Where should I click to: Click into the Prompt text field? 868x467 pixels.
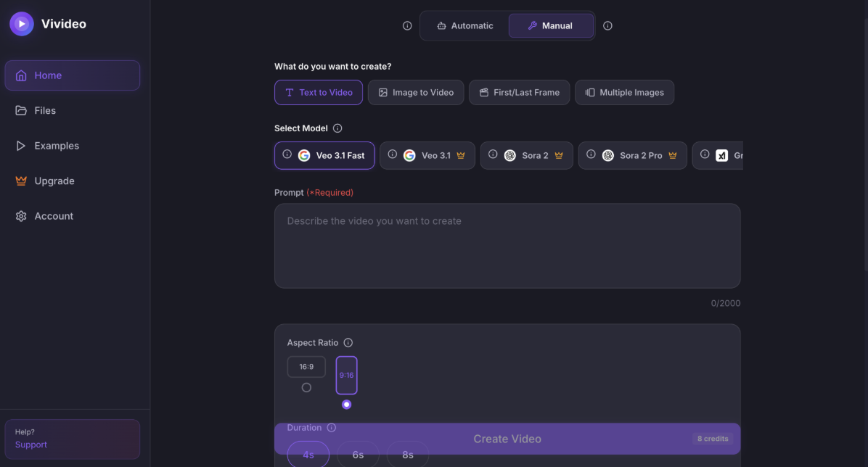507,246
